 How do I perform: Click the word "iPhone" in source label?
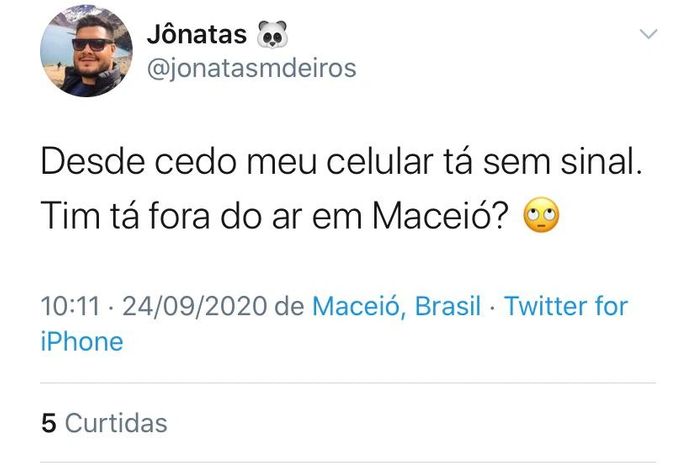(82, 342)
